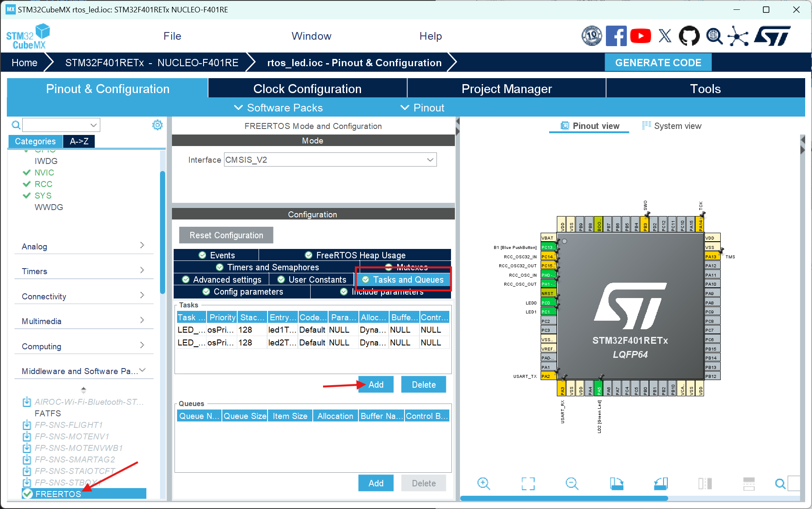
Task: Open the File menu
Action: [x=172, y=36]
